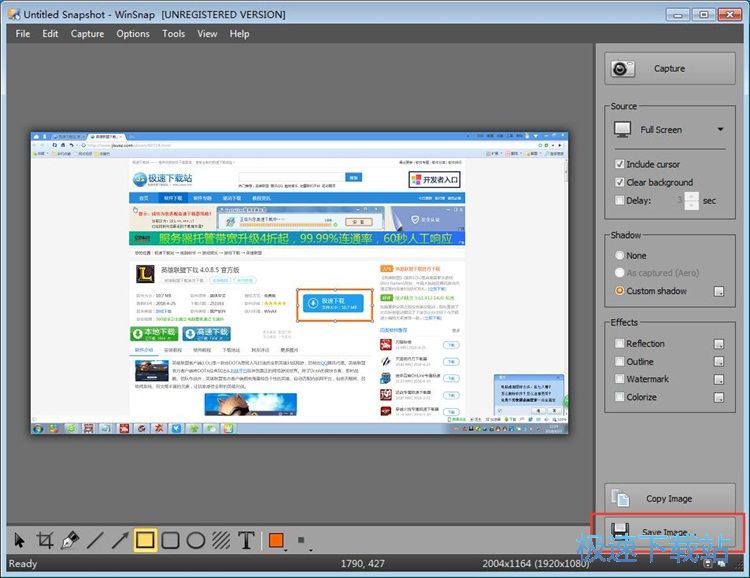Select the Custom shadow radio button

coord(619,291)
